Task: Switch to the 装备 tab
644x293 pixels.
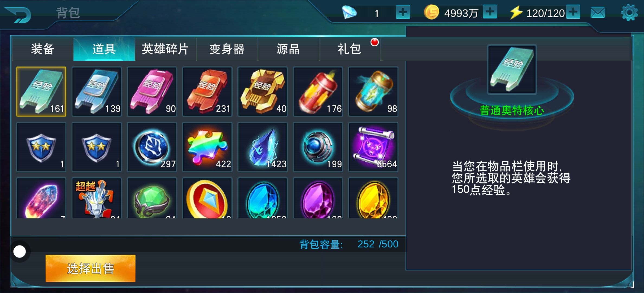Action: pyautogui.click(x=43, y=49)
